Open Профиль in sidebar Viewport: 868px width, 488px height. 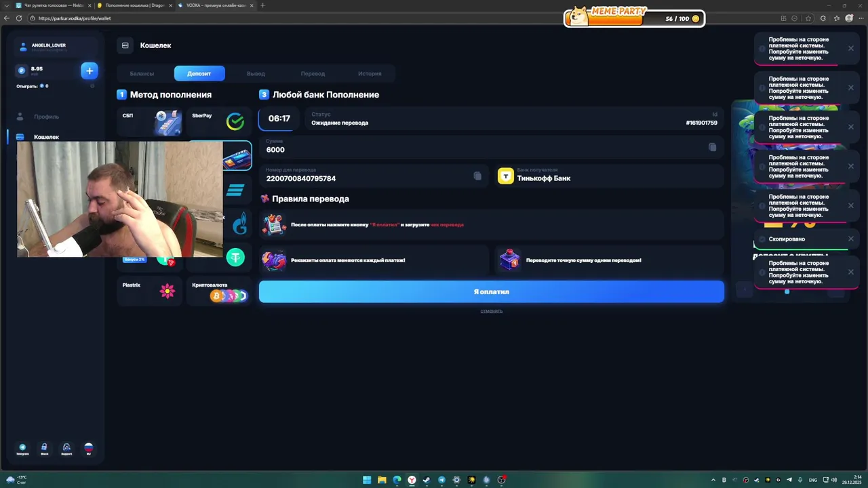46,117
